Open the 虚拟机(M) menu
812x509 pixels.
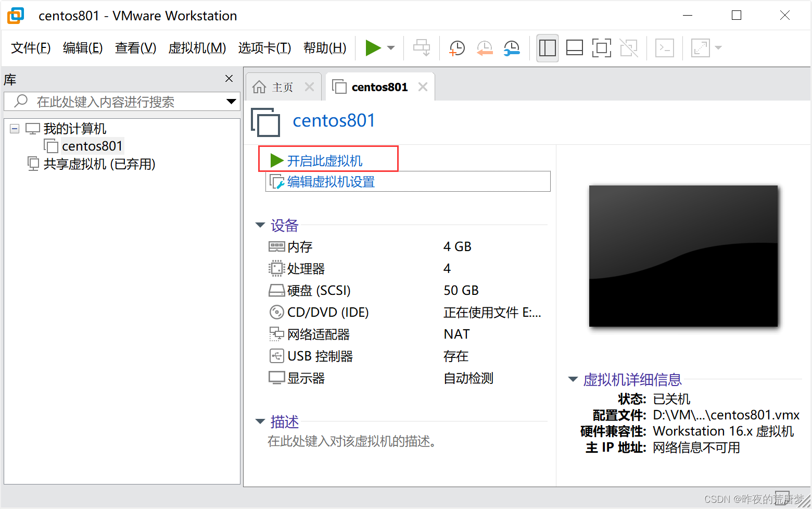point(197,48)
